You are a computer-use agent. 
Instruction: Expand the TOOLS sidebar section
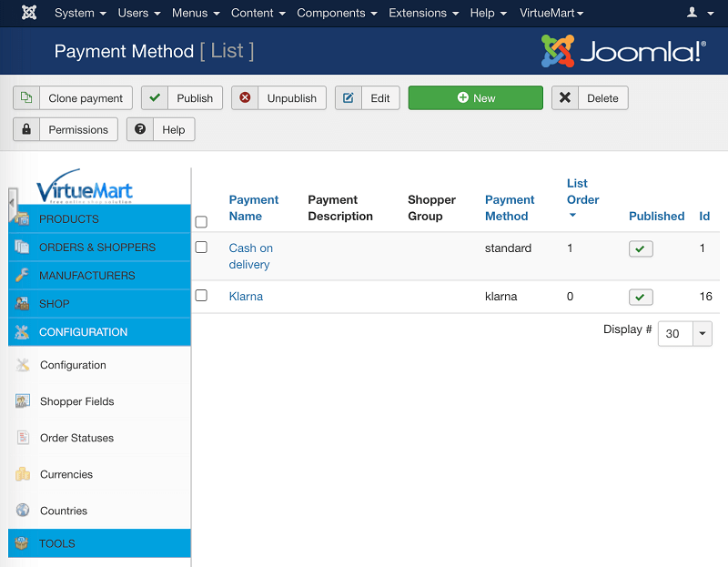click(100, 543)
